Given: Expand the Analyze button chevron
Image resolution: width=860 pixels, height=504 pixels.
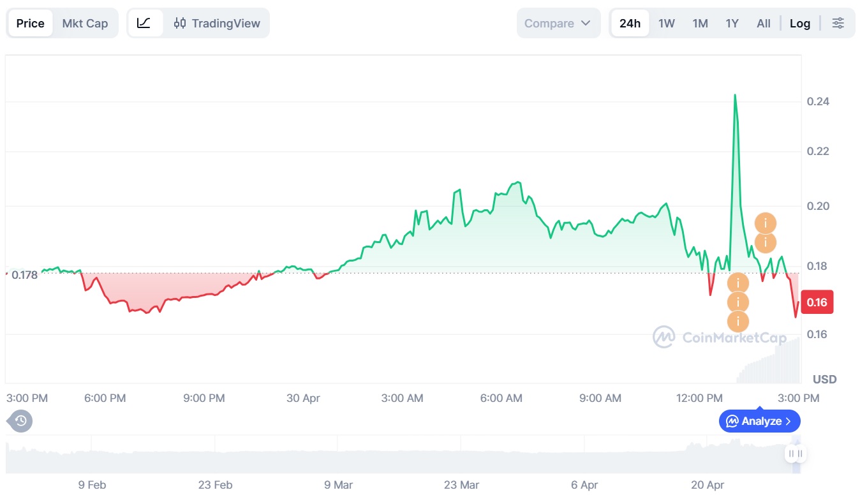Looking at the screenshot, I should click(789, 421).
